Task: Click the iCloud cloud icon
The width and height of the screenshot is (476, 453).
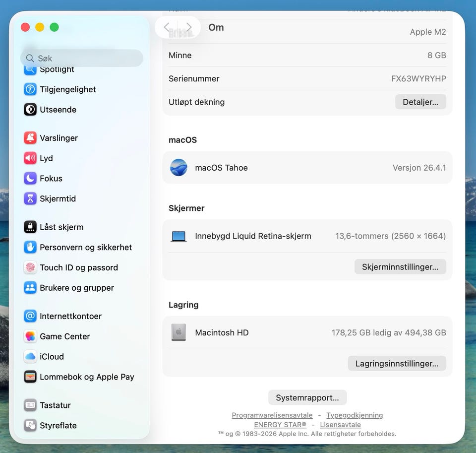Action: pyautogui.click(x=30, y=356)
